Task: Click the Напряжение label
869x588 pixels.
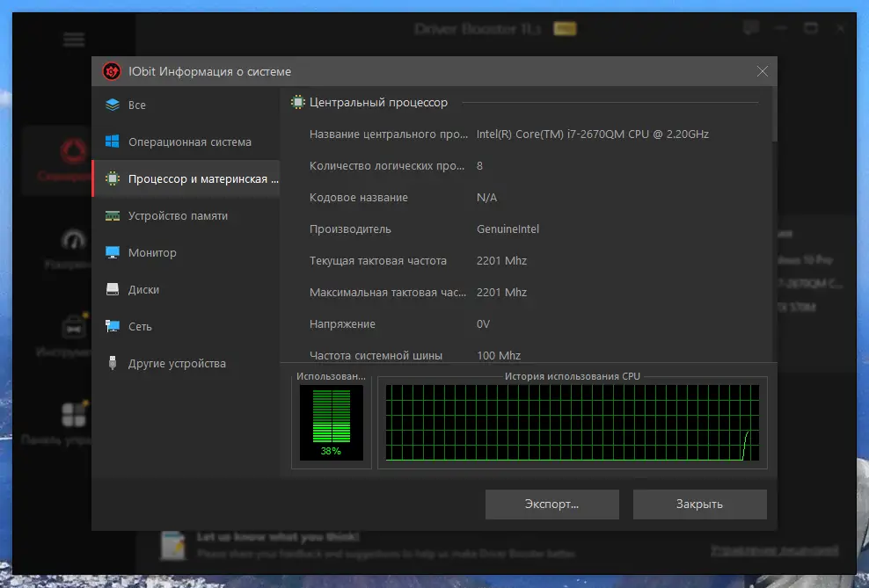Action: point(342,324)
